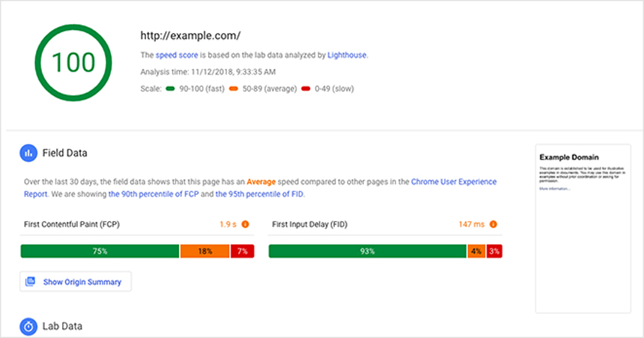Viewport: 644px width, 338px height.
Task: Open the Lighthouse link
Action: 347,55
